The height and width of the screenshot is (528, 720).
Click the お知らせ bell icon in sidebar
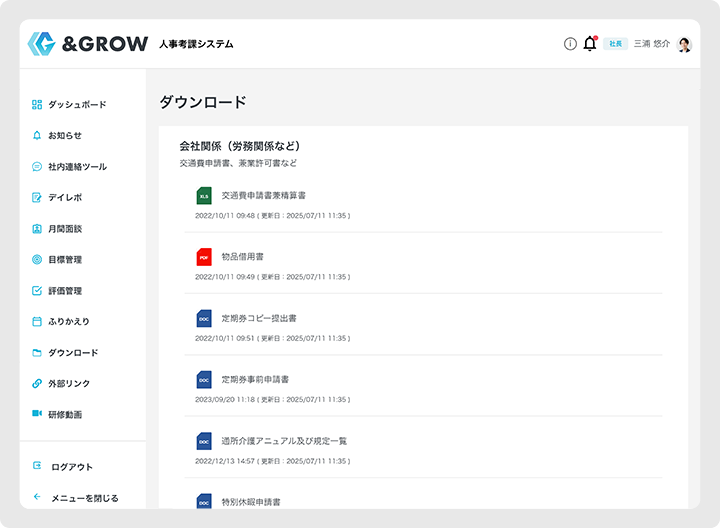tap(37, 135)
